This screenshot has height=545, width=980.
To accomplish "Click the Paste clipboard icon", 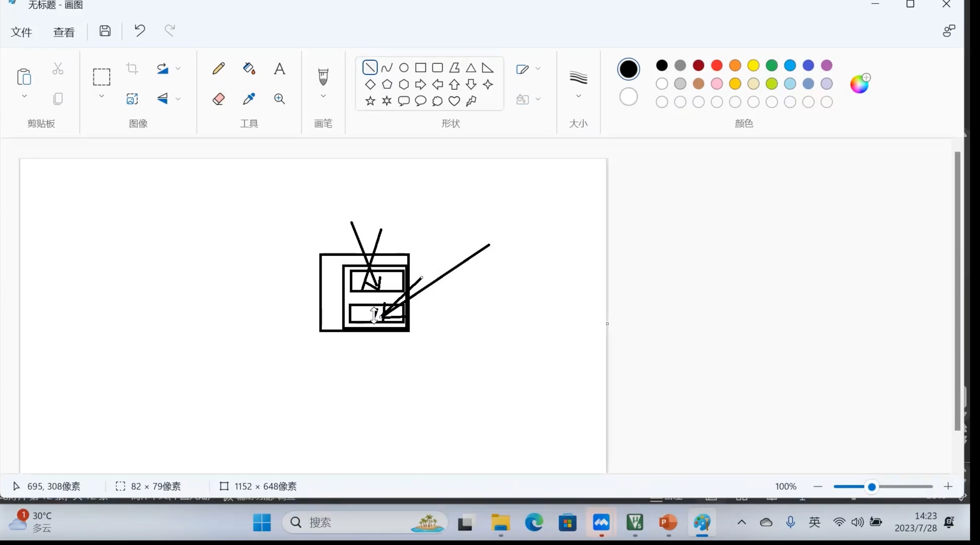I will tap(24, 77).
